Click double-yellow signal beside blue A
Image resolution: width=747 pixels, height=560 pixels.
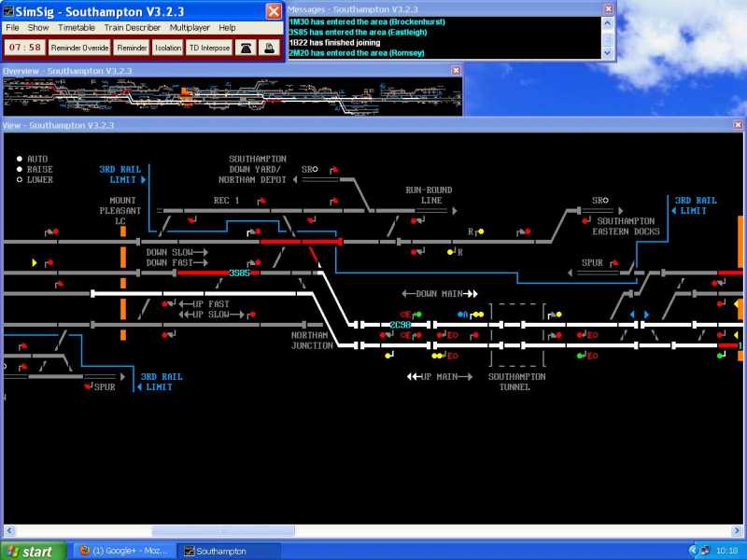(478, 315)
